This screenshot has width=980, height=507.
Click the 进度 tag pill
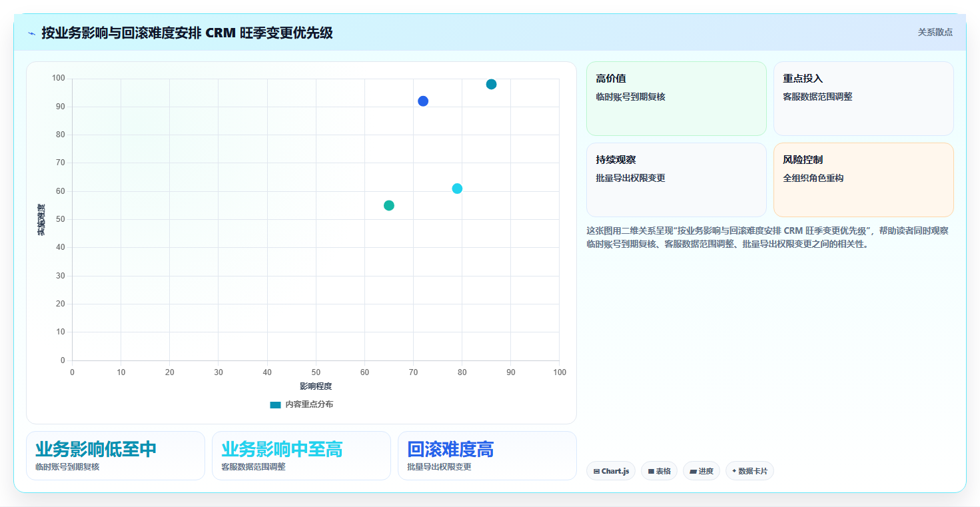702,471
